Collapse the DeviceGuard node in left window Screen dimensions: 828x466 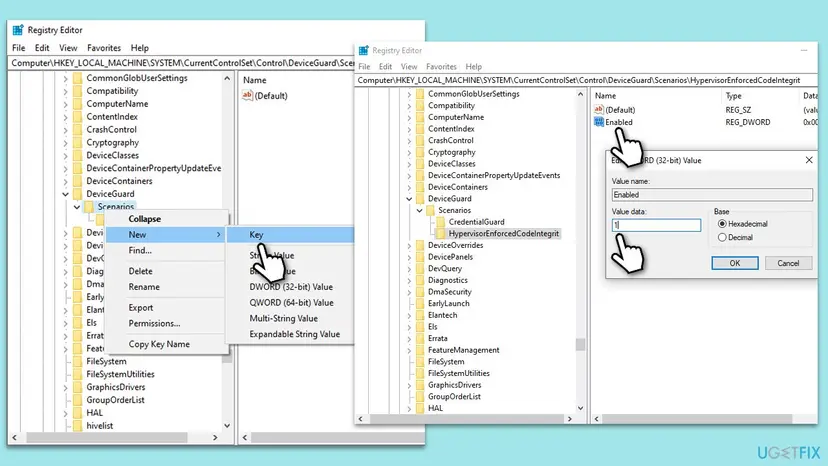(x=65, y=194)
